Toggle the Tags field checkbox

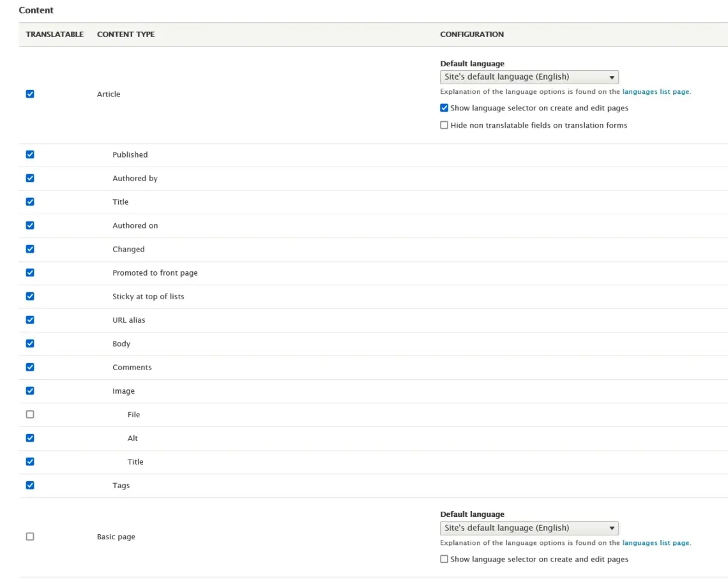29,485
